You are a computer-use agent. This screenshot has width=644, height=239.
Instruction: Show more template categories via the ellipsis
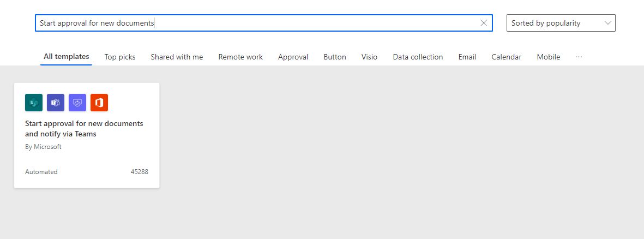(579, 57)
